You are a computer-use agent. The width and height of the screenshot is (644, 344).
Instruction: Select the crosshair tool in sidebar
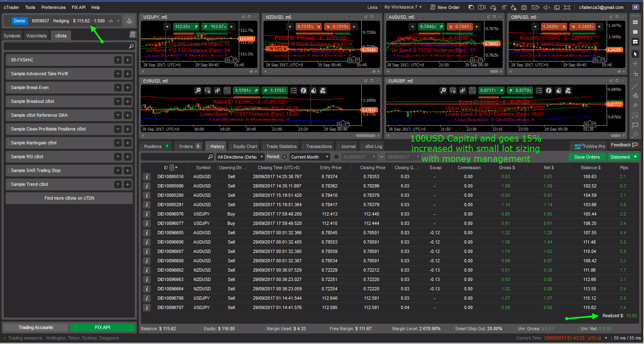coord(635,64)
